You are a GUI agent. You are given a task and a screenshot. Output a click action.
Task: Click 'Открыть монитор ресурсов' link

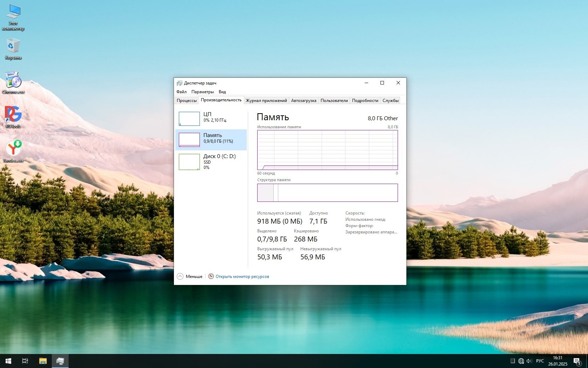242,277
